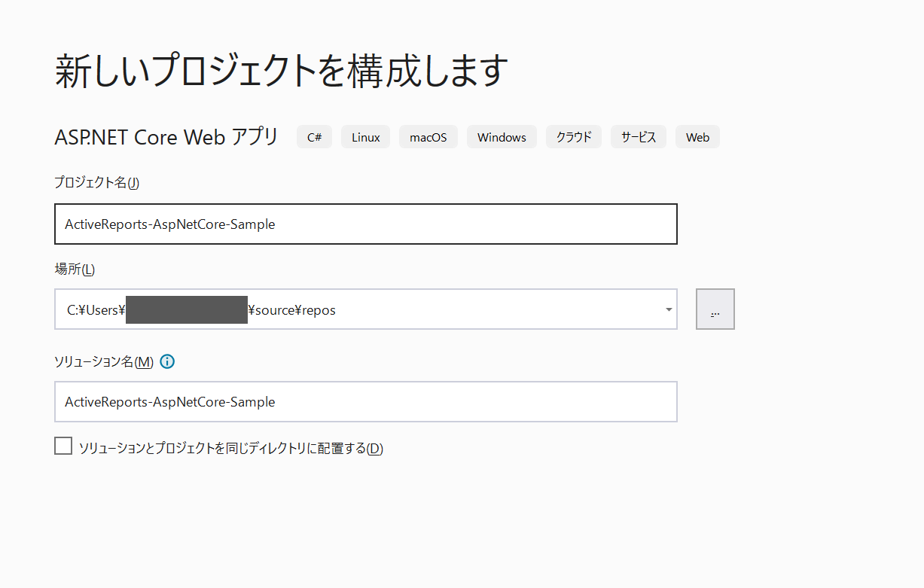Click the プロジェクト名(J) label
The height and width of the screenshot is (588, 924).
tap(96, 182)
